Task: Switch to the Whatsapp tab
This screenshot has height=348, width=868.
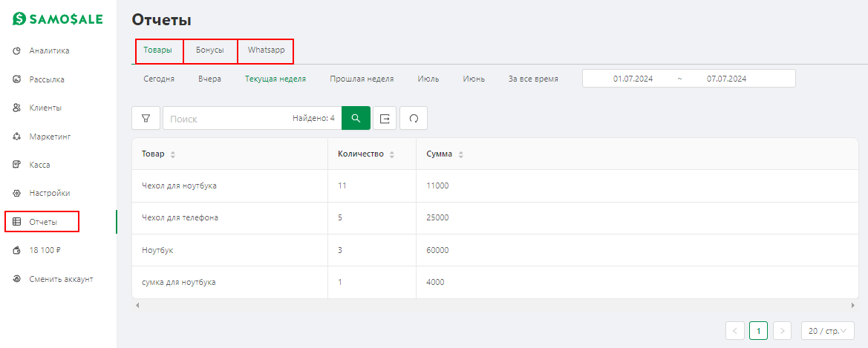Action: (267, 50)
